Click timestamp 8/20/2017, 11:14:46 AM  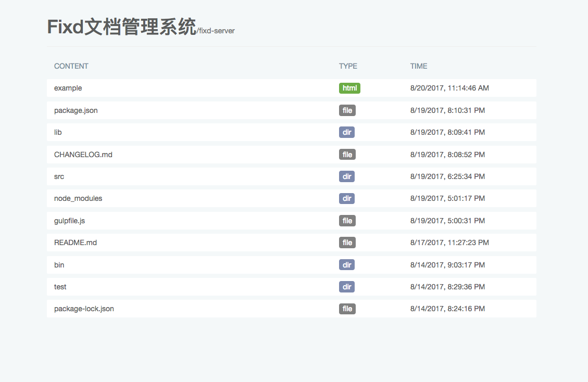[x=449, y=88]
